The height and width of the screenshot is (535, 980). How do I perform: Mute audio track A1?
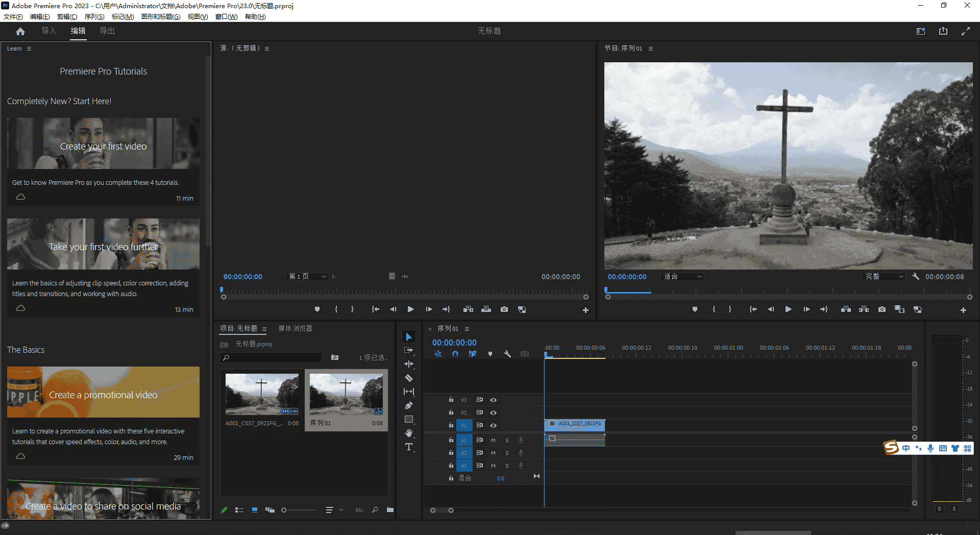click(493, 440)
